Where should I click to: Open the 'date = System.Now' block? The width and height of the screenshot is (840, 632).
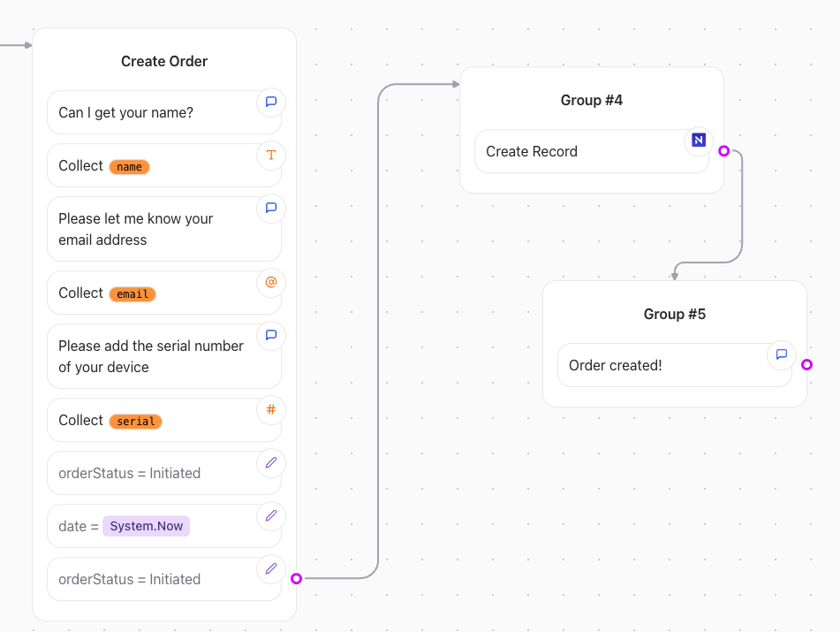point(164,527)
